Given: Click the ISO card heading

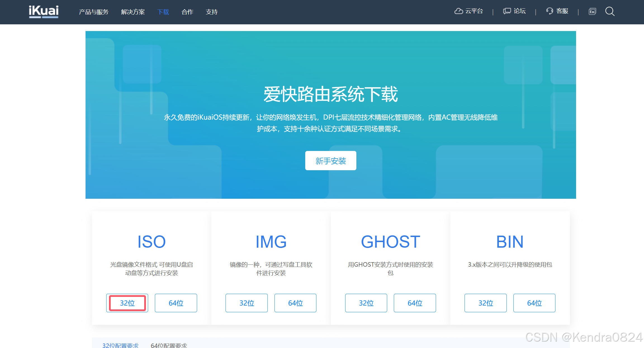Looking at the screenshot, I should click(151, 242).
